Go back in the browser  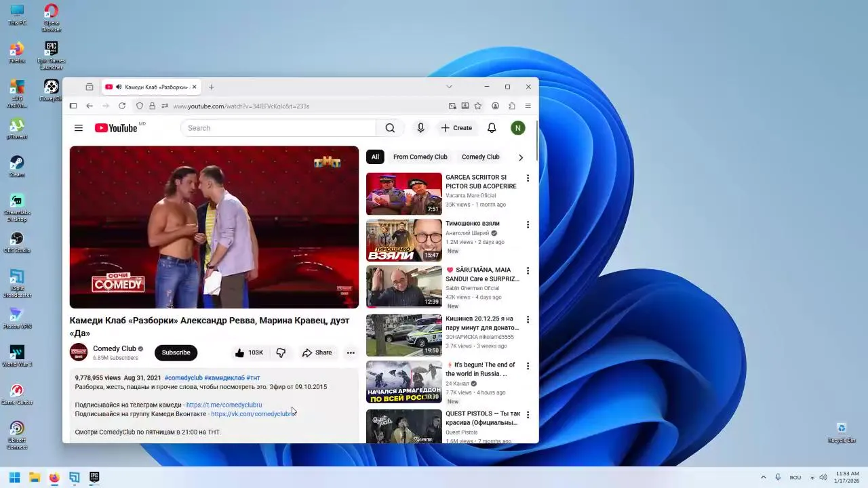89,106
